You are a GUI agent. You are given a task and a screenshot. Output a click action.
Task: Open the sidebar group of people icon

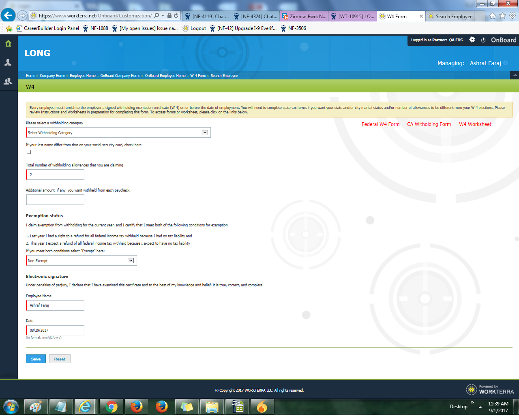click(x=8, y=81)
